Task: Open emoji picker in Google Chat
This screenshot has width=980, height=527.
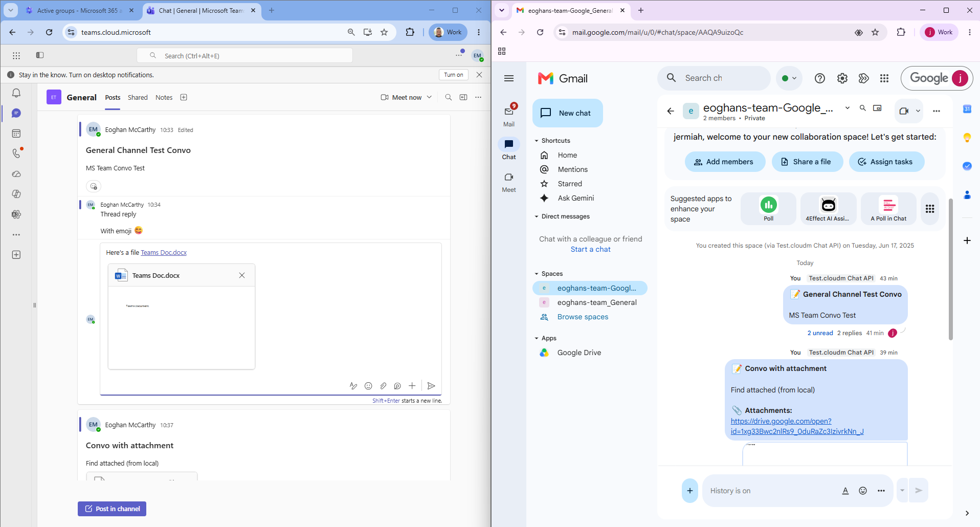Action: pyautogui.click(x=863, y=491)
